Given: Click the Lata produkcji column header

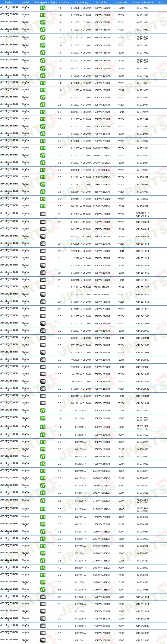Looking at the screenshot, I should click(81, 2).
